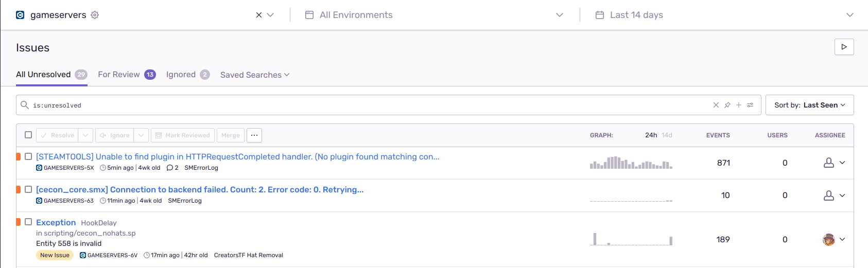Clear the issue search query

(716, 105)
